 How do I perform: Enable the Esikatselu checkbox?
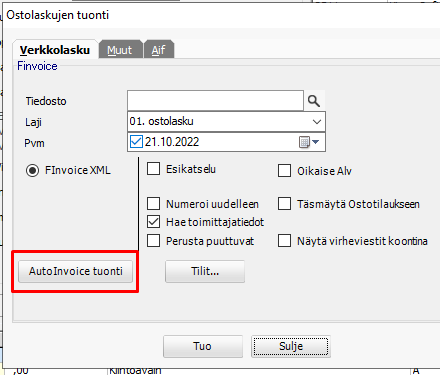(153, 169)
